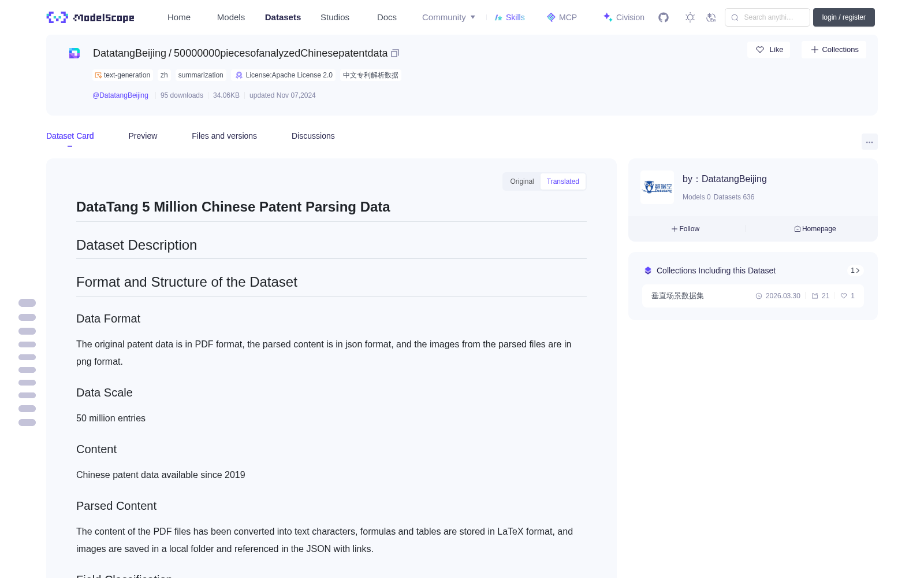Click the 中文专利解析数据 tag
The image size is (924, 578).
[370, 75]
